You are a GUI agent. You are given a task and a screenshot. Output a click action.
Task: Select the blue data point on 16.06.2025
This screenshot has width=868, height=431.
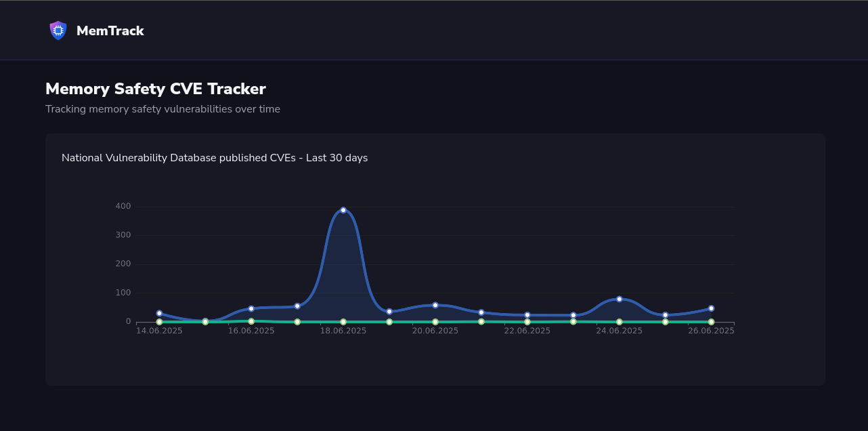(x=251, y=308)
